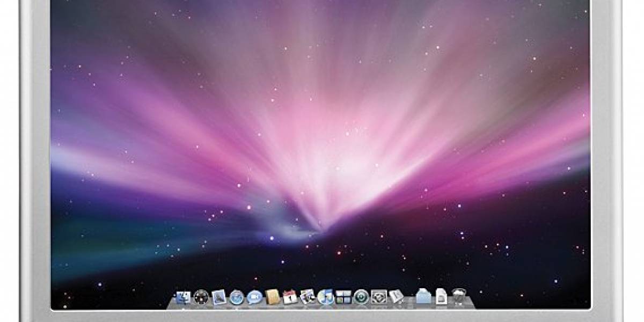Open Time Machine in the Dock

[x=361, y=296]
